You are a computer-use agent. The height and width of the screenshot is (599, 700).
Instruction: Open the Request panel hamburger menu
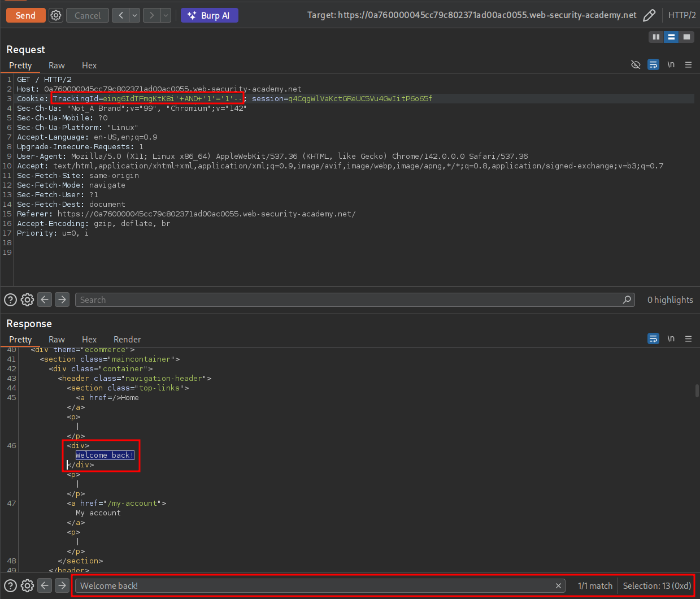click(688, 64)
